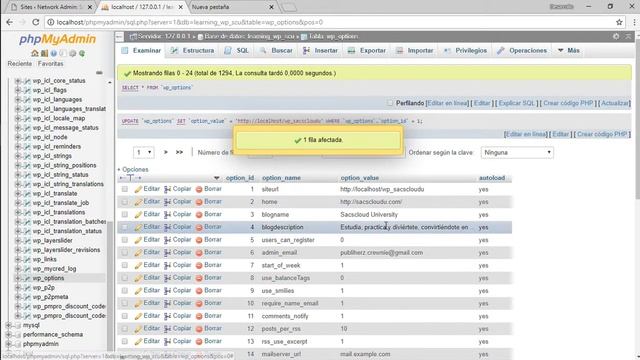The image size is (640, 360).
Task: Expand the performance_schema database node
Action: pyautogui.click(x=9, y=334)
